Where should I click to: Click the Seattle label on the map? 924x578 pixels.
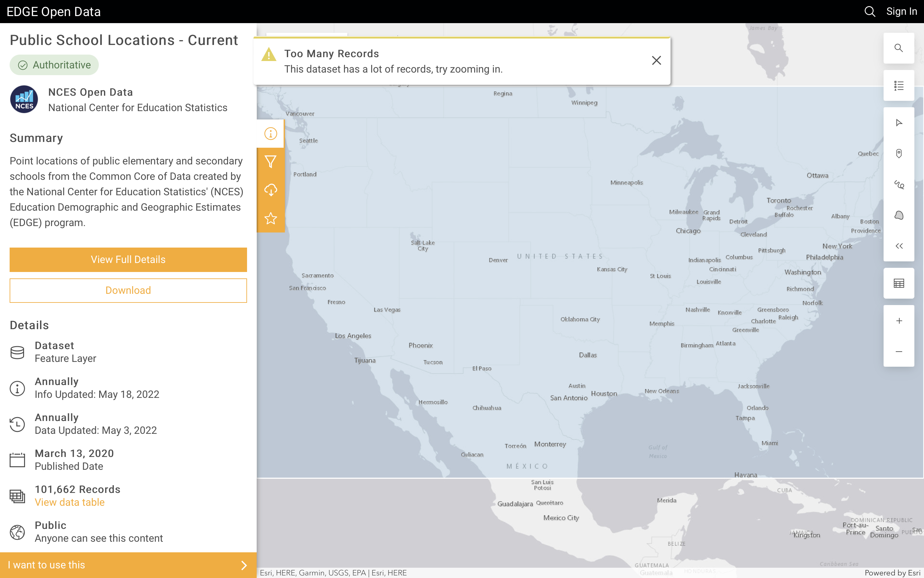tap(309, 141)
